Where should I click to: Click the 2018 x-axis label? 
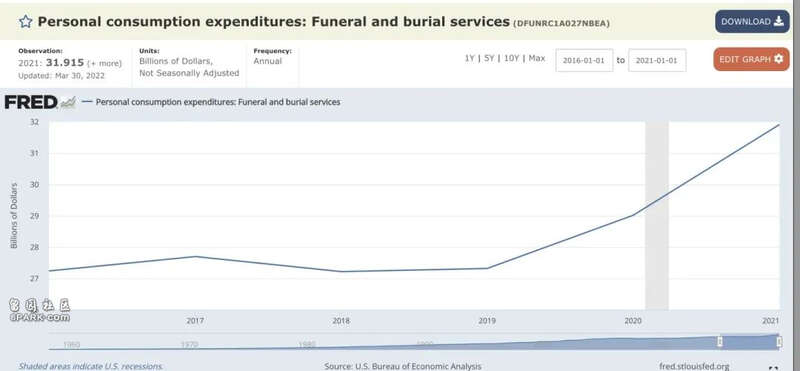tap(341, 321)
